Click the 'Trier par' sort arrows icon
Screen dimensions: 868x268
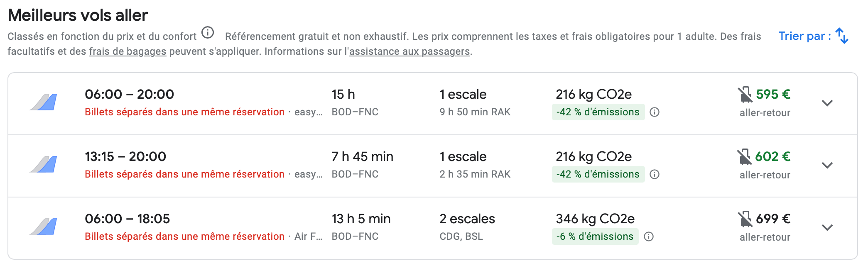[x=842, y=36]
